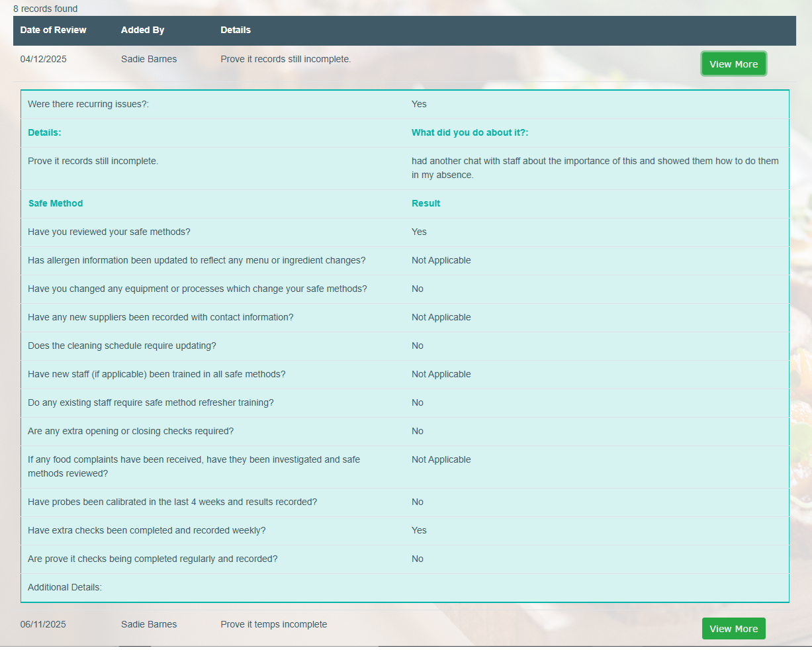Viewport: 812px width, 650px height.
Task: Click the food complaints investigated question
Action: [193, 466]
